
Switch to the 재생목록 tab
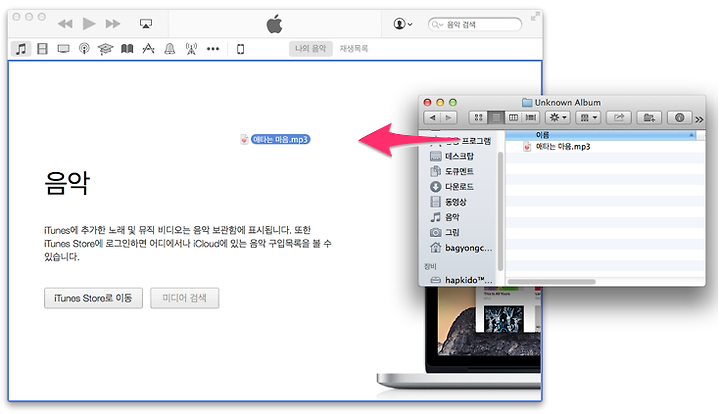(354, 49)
